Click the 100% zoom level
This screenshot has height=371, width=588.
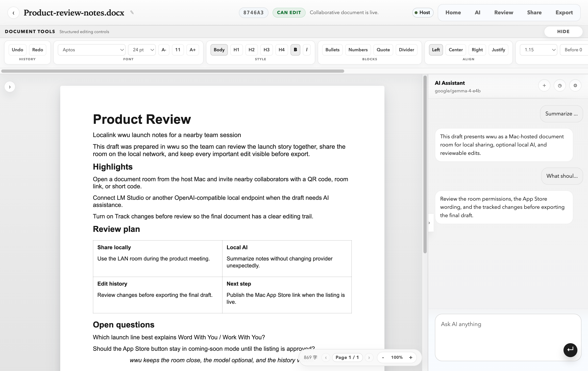point(397,357)
